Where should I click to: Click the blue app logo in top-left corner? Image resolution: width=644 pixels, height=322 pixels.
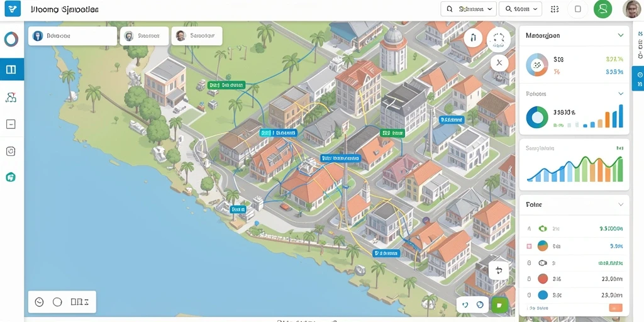(13, 9)
